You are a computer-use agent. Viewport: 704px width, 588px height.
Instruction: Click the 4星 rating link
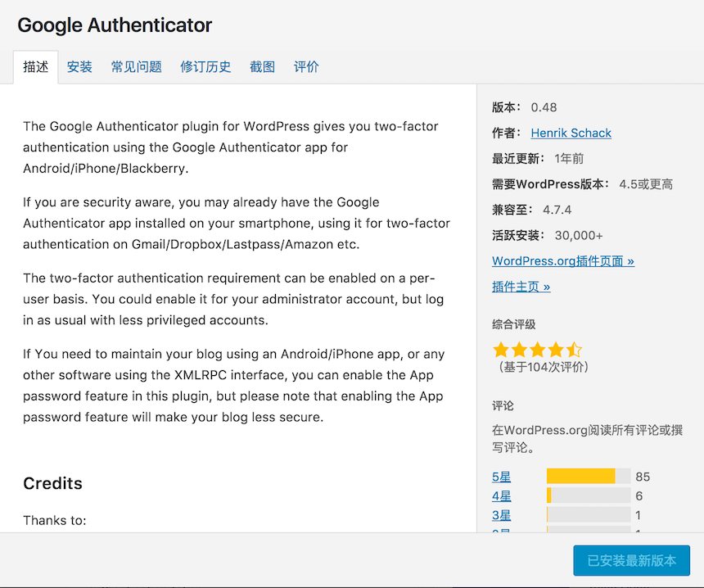(x=502, y=496)
